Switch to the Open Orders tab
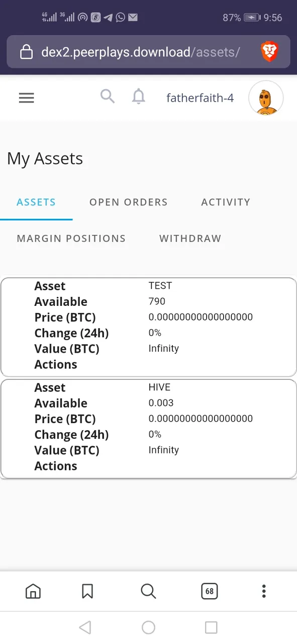 [x=129, y=202]
